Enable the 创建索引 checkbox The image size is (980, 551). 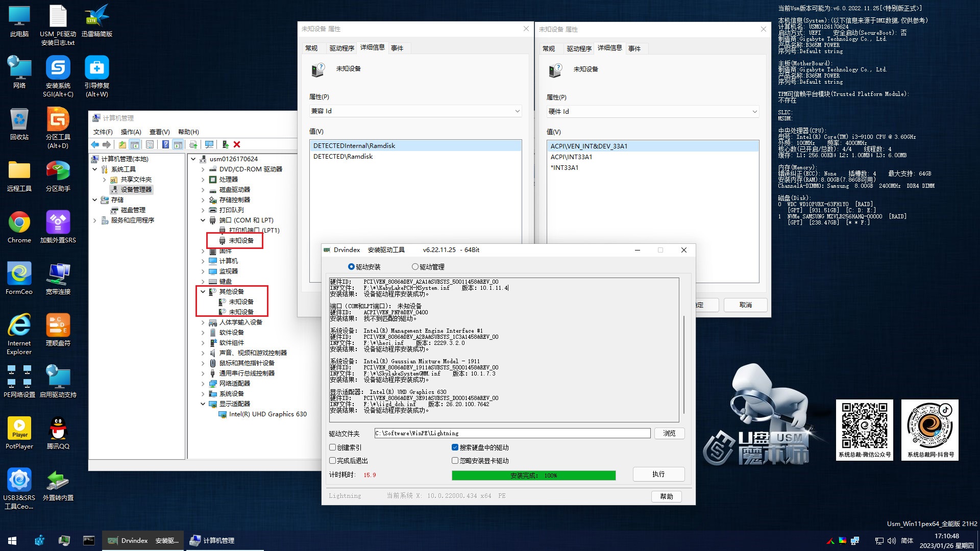pos(333,447)
